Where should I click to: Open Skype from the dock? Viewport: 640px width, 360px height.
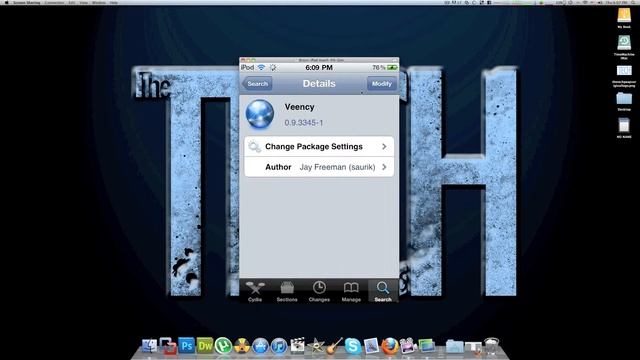click(353, 346)
